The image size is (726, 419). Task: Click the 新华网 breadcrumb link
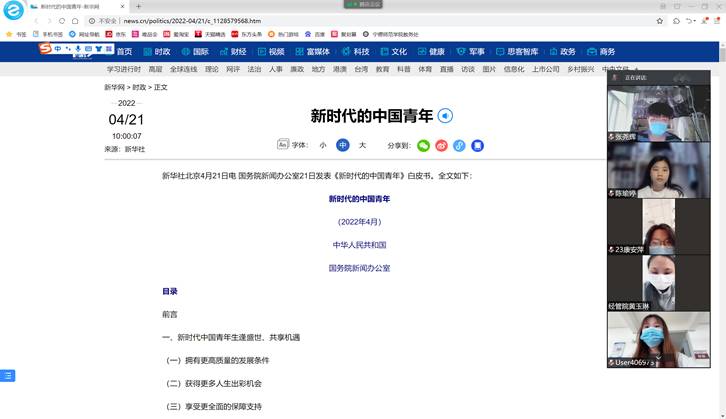[x=114, y=87]
